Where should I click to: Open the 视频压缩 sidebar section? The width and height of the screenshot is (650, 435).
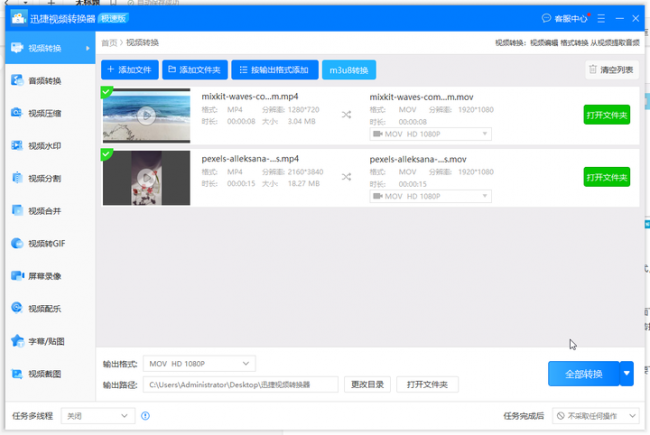coord(50,113)
